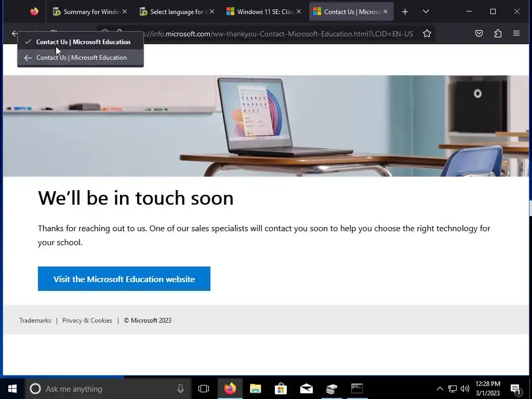Maximize the Firefox window
This screenshot has height=399, width=532.
493,11
